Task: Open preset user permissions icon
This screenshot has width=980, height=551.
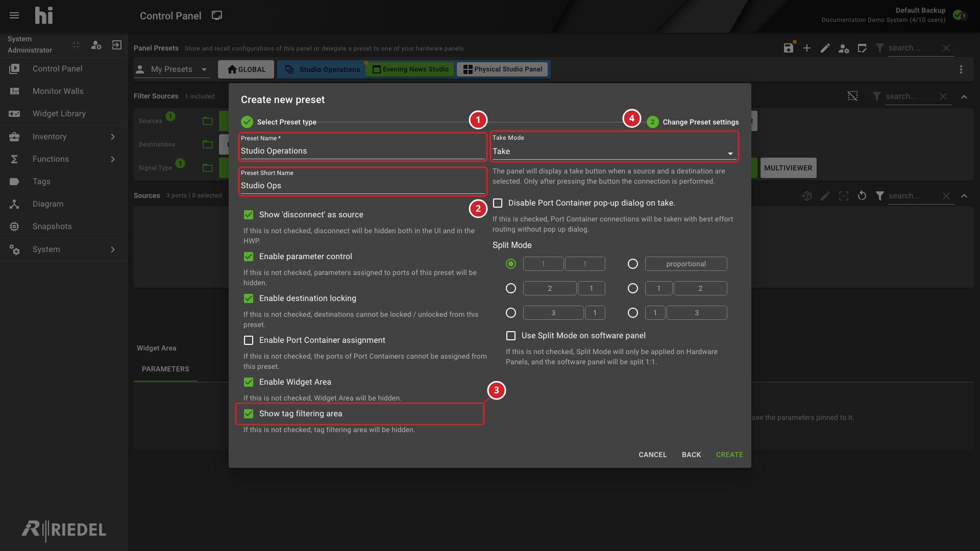Action: [844, 48]
